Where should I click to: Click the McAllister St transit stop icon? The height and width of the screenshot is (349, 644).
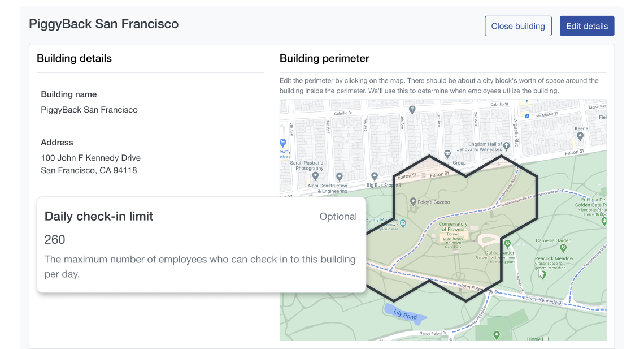pos(528,116)
